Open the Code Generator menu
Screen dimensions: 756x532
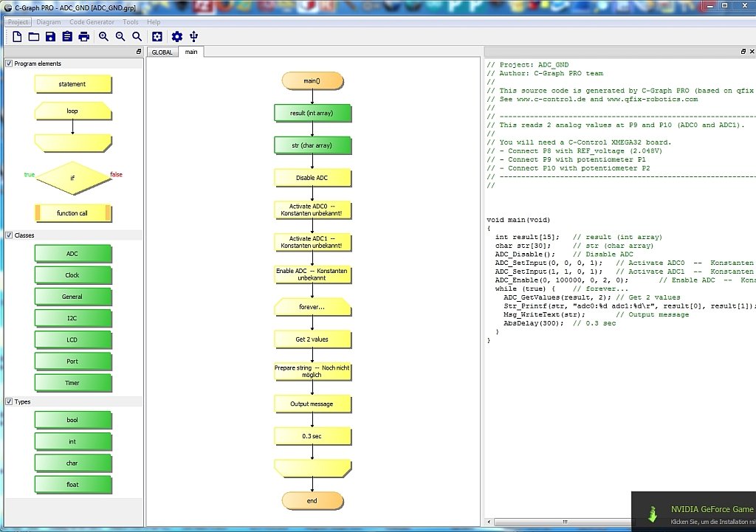92,22
